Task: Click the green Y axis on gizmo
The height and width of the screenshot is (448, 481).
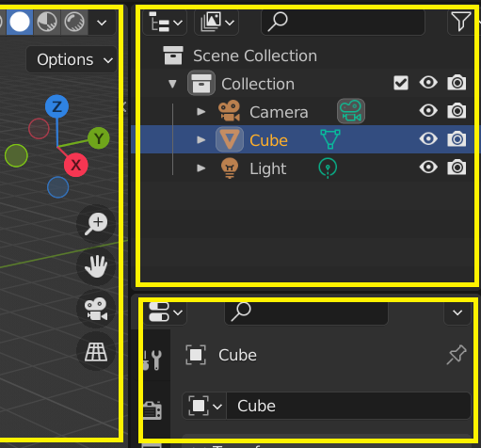Action: 99,138
